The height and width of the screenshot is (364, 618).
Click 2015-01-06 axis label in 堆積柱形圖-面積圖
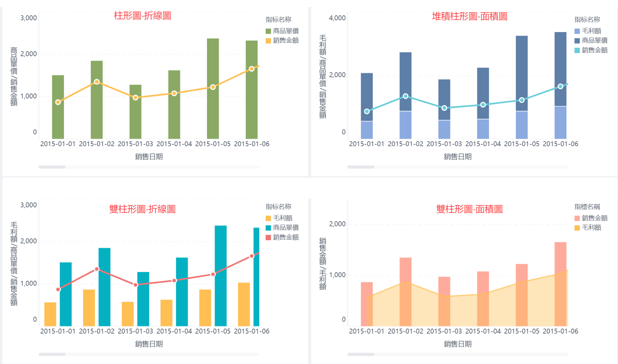coord(560,144)
